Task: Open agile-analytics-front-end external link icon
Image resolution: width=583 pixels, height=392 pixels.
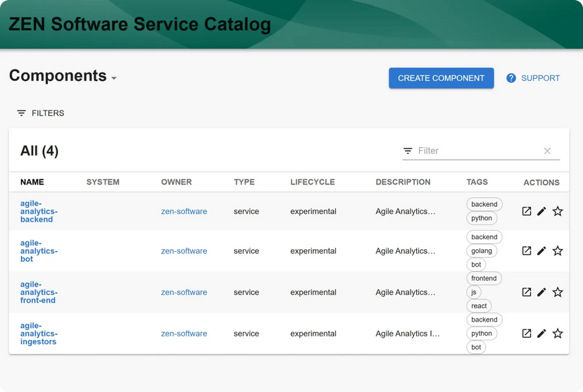Action: coord(527,292)
